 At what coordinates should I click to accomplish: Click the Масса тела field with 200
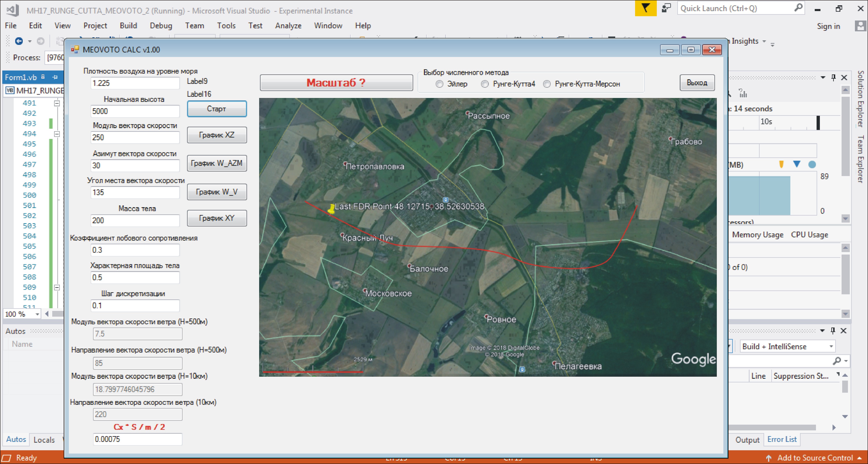(x=135, y=221)
